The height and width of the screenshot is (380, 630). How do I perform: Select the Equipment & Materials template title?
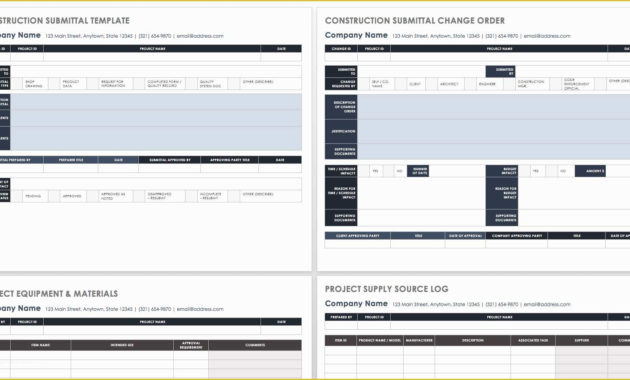pos(59,294)
